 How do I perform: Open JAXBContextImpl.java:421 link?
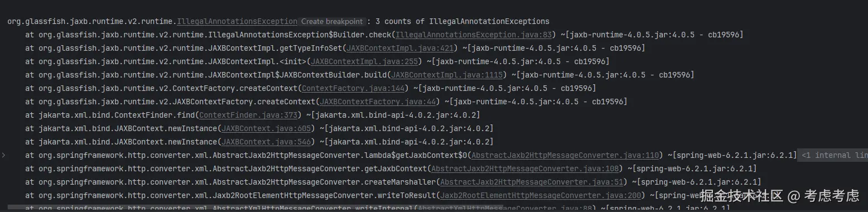(x=400, y=49)
